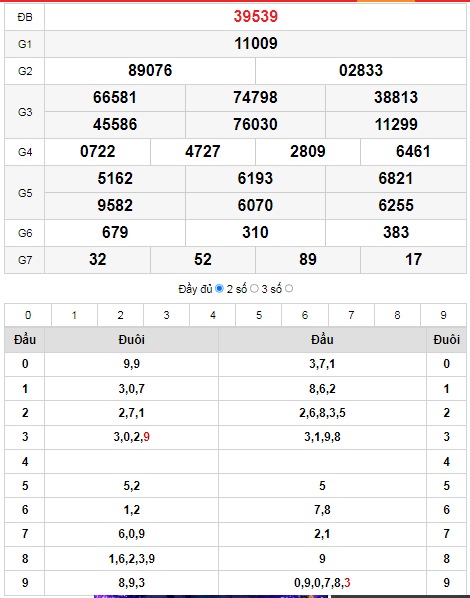Click the G1 prize number 11009
The width and height of the screenshot is (470, 598).
coord(256,43)
